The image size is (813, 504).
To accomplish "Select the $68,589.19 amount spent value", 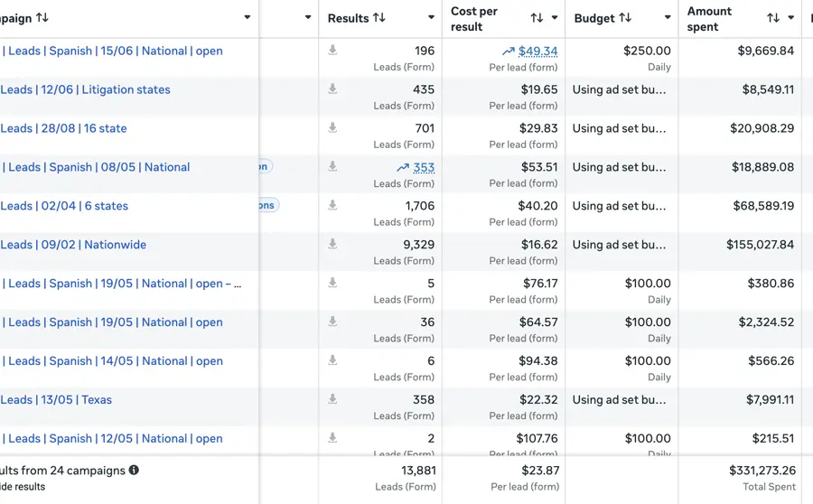I will click(763, 206).
